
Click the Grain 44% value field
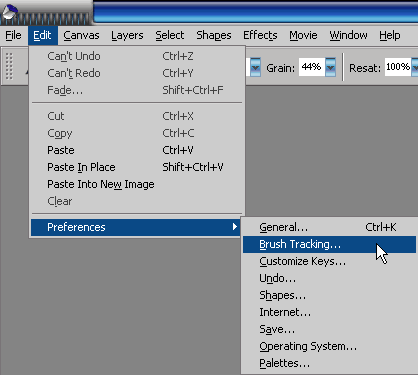312,67
